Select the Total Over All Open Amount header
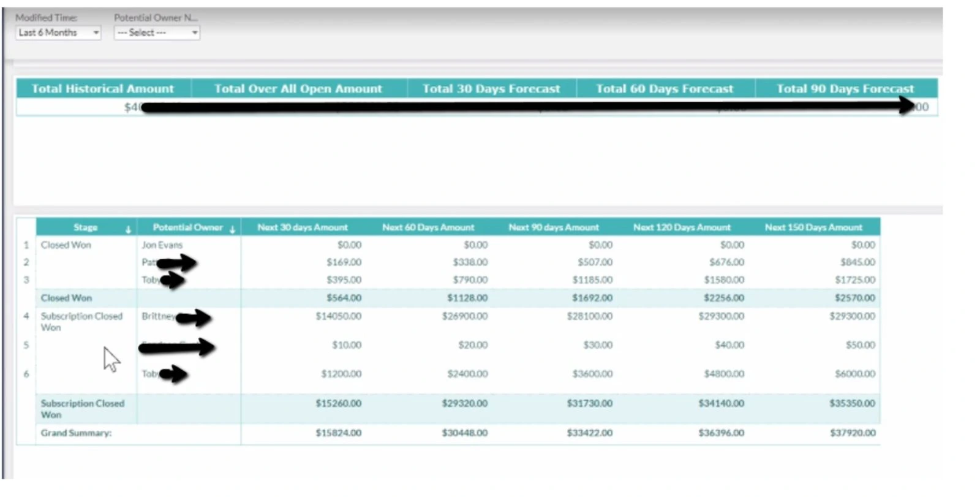Image resolution: width=980 pixels, height=497 pixels. point(298,89)
